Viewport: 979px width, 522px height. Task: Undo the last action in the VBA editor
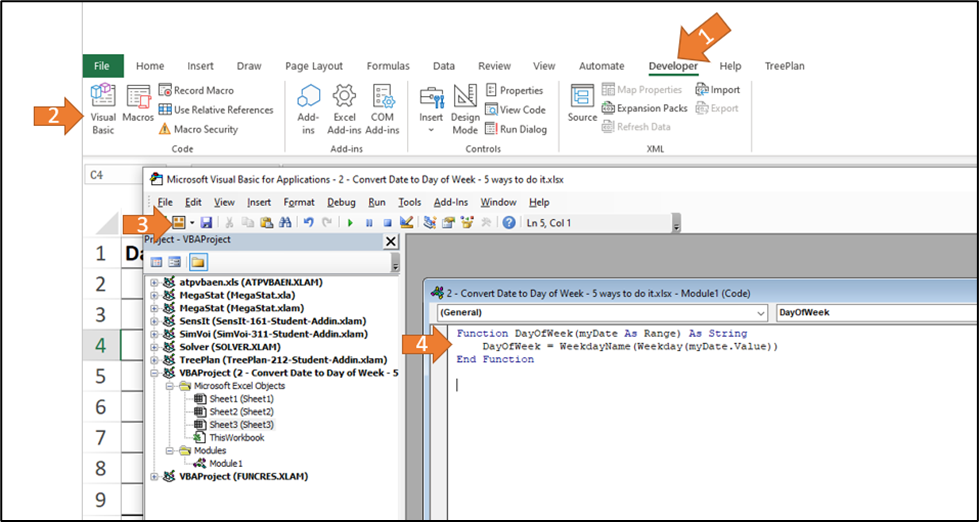308,222
